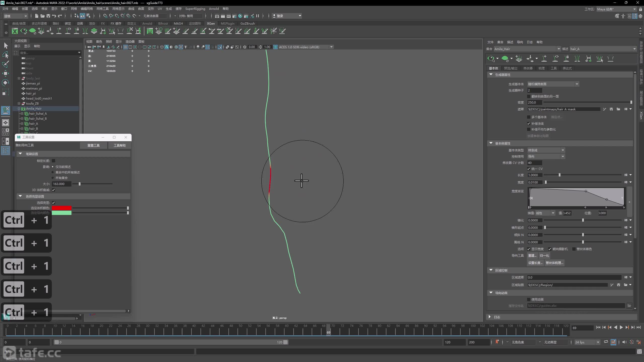Select the arrow Select tool in toolbox
This screenshot has width=644, height=362.
pyautogui.click(x=6, y=46)
